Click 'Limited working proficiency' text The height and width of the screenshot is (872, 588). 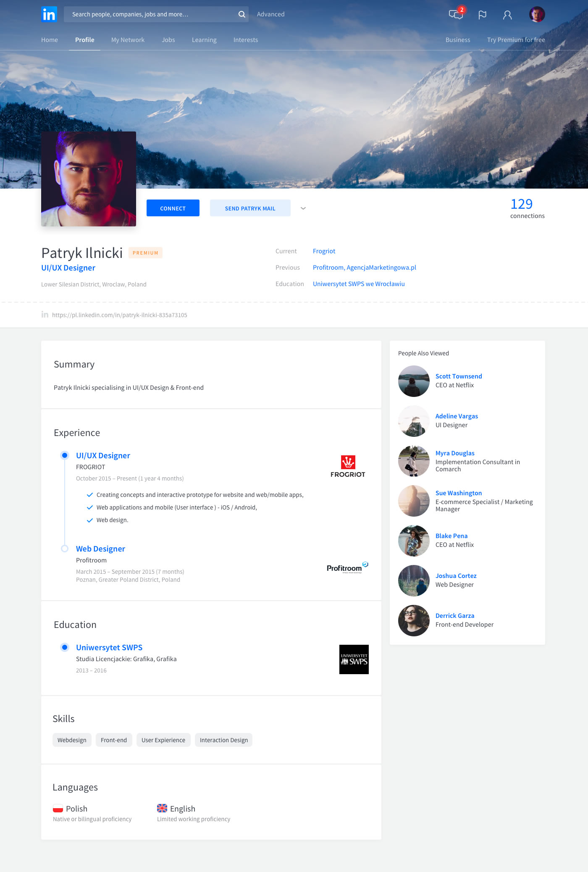point(194,819)
